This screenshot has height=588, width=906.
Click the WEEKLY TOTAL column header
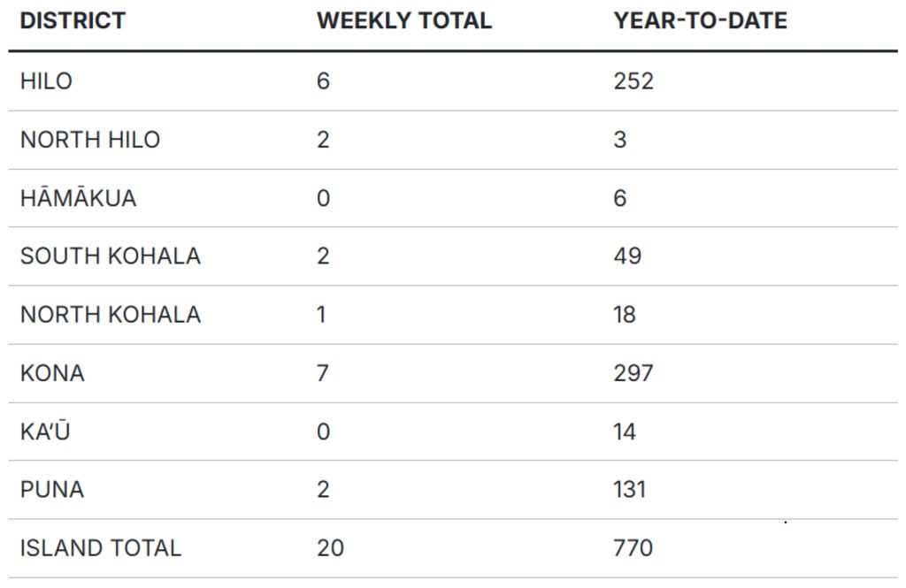(x=403, y=21)
